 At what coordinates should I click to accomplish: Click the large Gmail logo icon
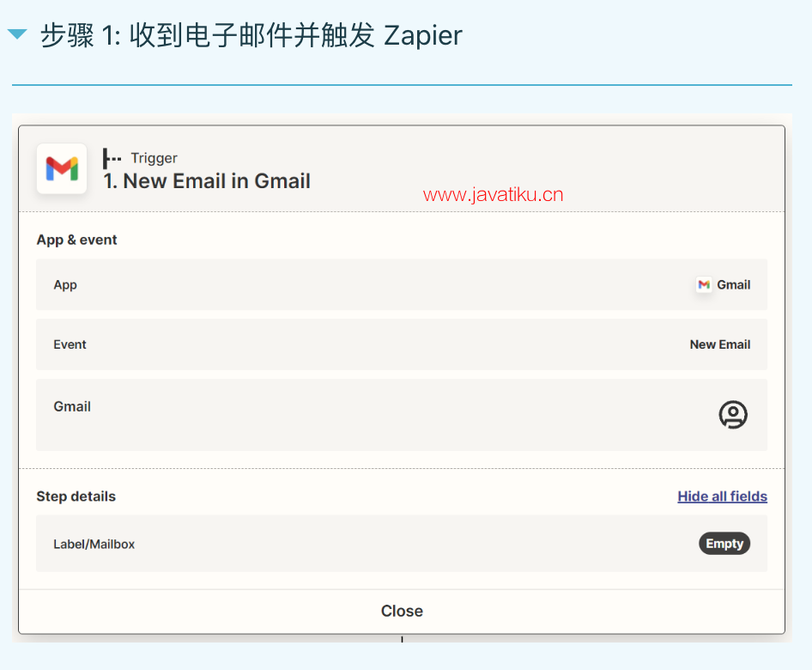[62, 168]
